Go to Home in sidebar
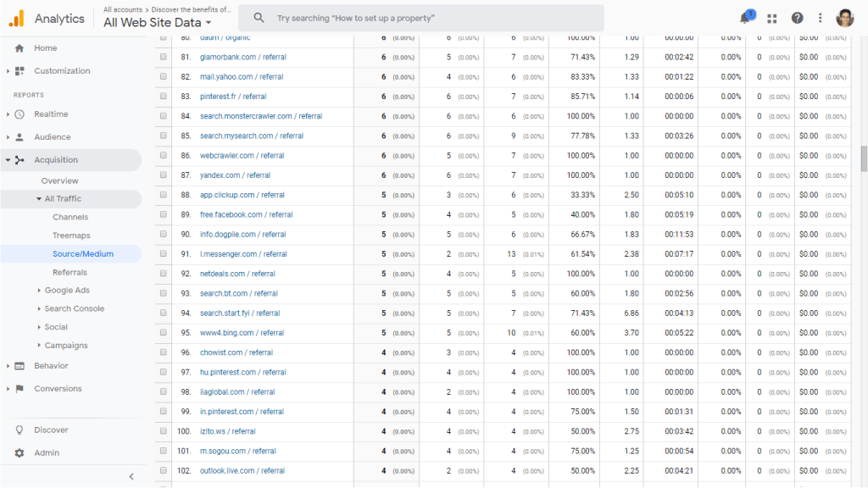This screenshot has height=488, width=868. point(46,48)
